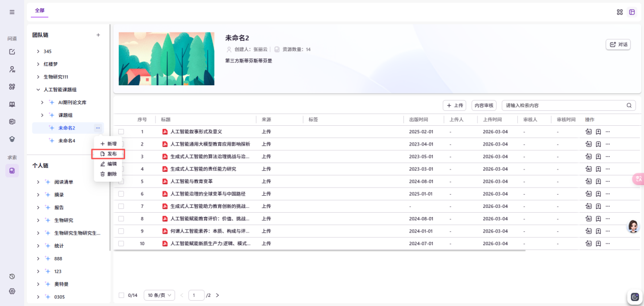
Task: Expand the 课题组 node
Action: pyautogui.click(x=43, y=115)
